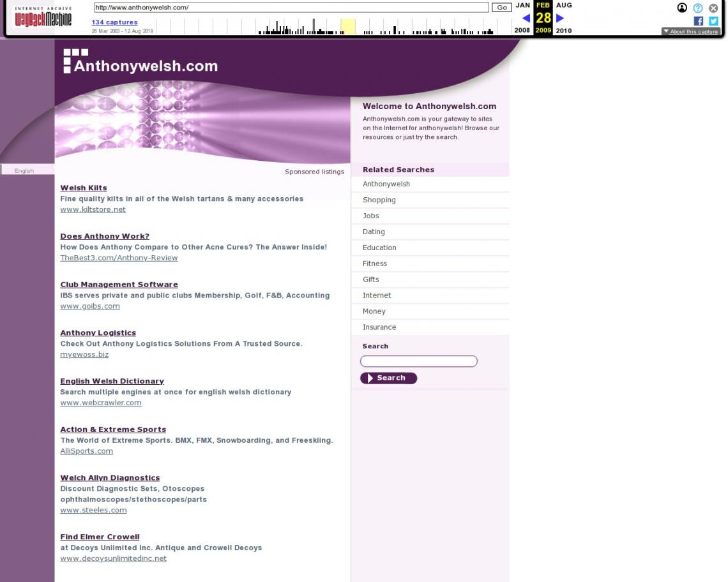The height and width of the screenshot is (582, 728).
Task: Open the Wayback user account icon
Action: (x=682, y=8)
